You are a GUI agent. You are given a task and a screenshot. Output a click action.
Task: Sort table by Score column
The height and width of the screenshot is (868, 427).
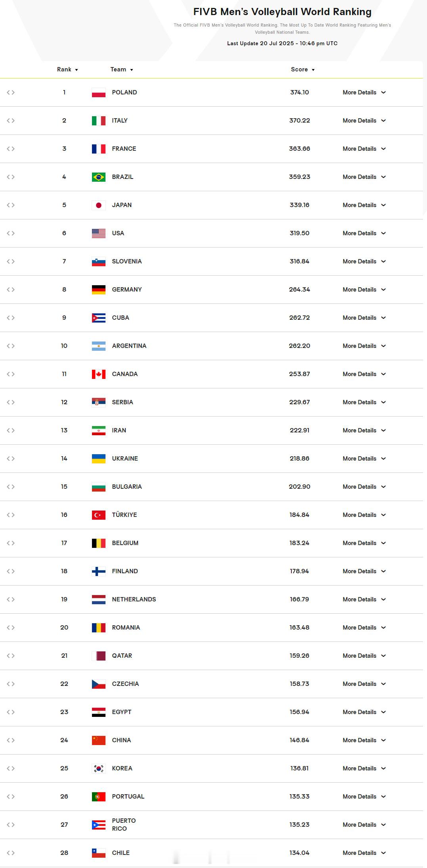[x=303, y=69]
